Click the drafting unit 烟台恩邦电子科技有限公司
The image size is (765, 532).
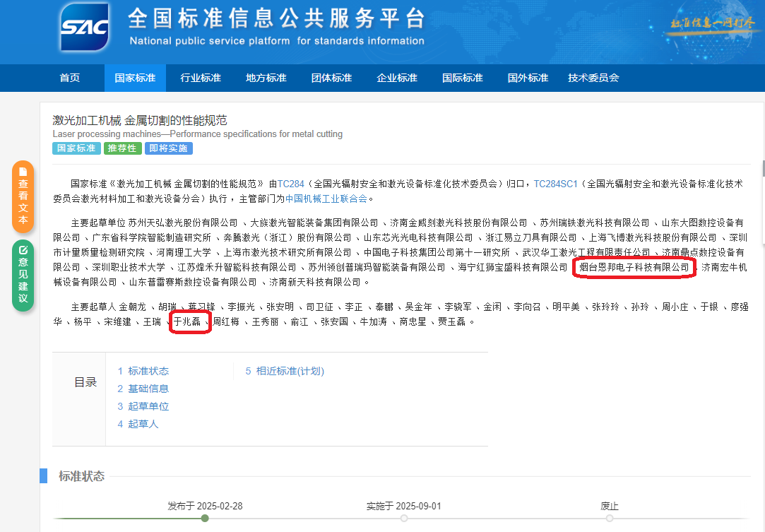pyautogui.click(x=634, y=268)
